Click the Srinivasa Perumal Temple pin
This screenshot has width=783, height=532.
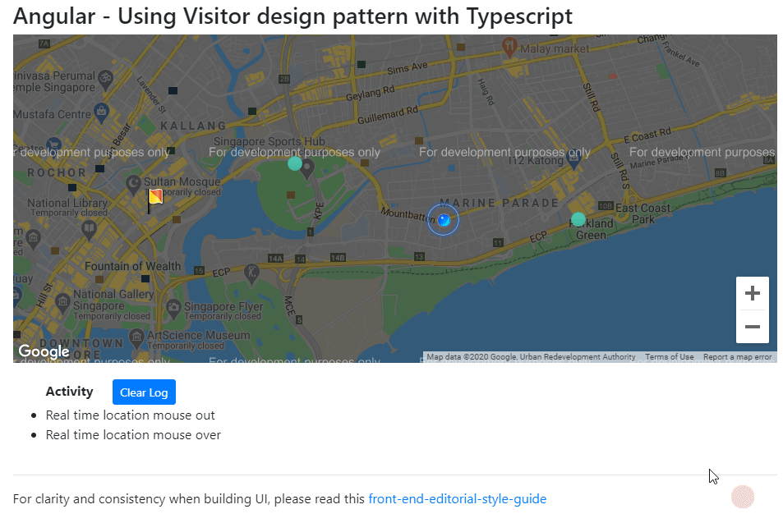pyautogui.click(x=105, y=80)
